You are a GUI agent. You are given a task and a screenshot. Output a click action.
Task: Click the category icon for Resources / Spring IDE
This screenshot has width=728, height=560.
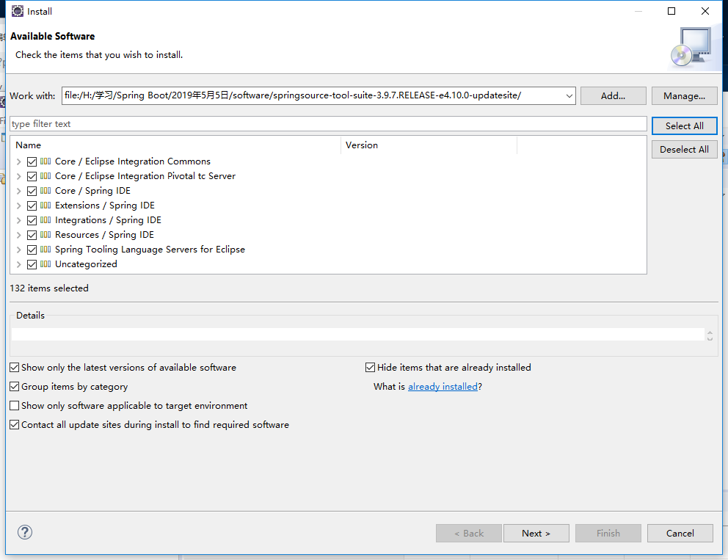(45, 234)
